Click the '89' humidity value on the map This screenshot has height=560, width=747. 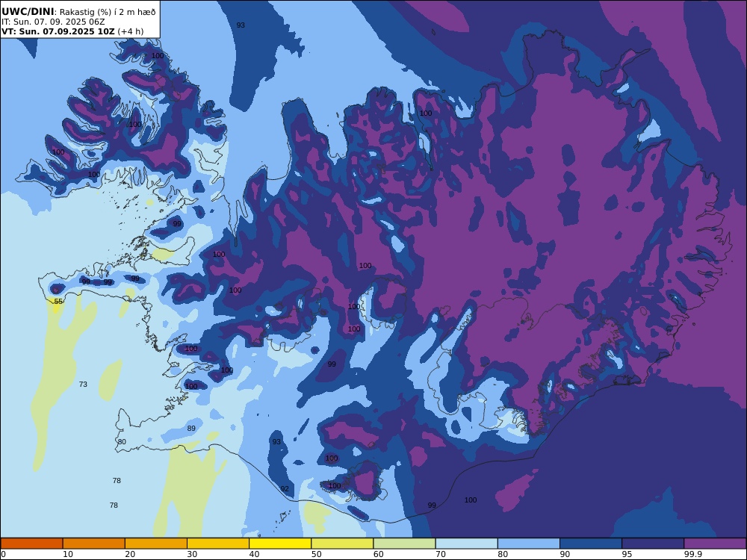tap(191, 428)
